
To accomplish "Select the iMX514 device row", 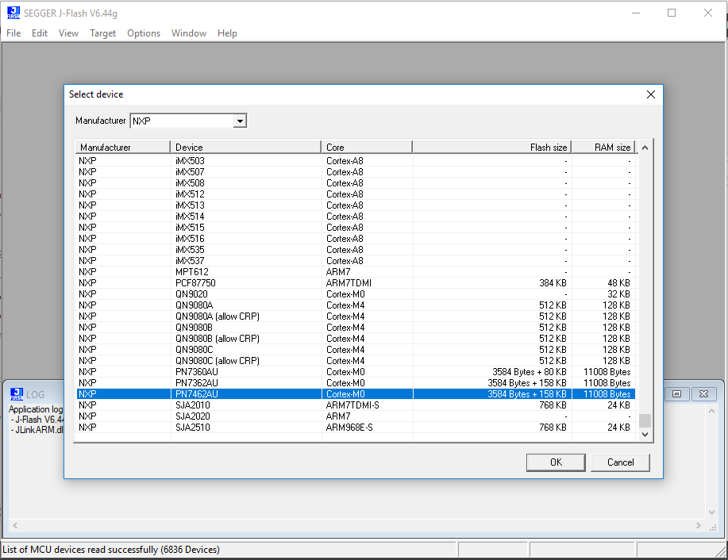I will [356, 217].
